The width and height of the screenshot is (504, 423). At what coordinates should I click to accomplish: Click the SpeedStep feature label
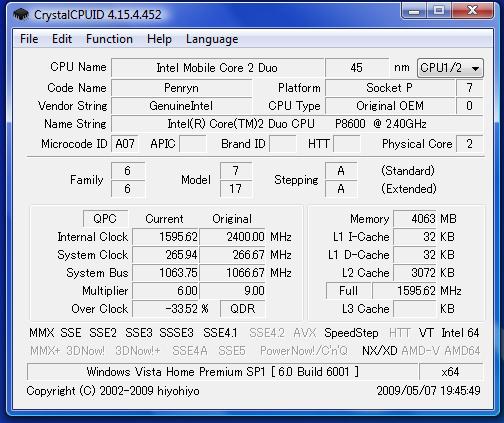tap(351, 333)
